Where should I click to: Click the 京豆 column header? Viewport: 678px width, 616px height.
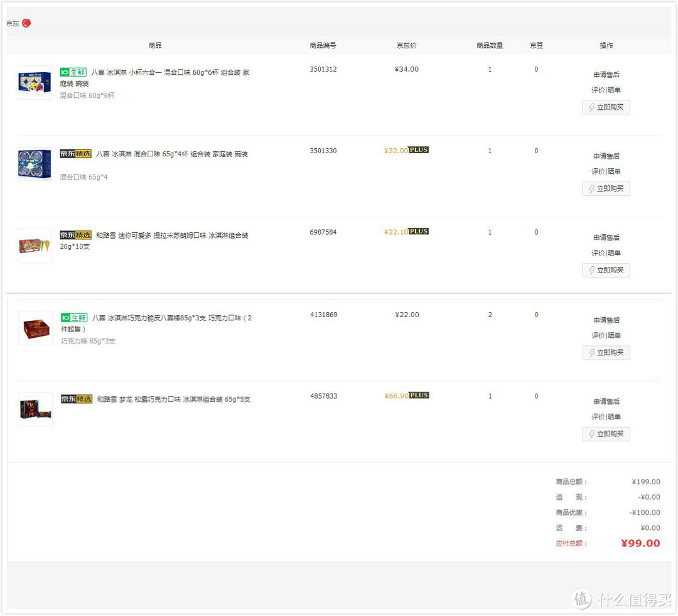coord(536,45)
